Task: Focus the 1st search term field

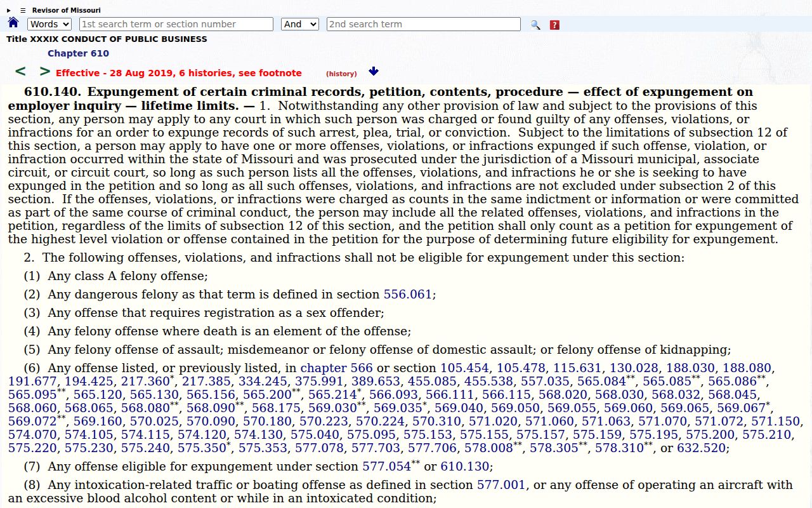Action: tap(176, 24)
